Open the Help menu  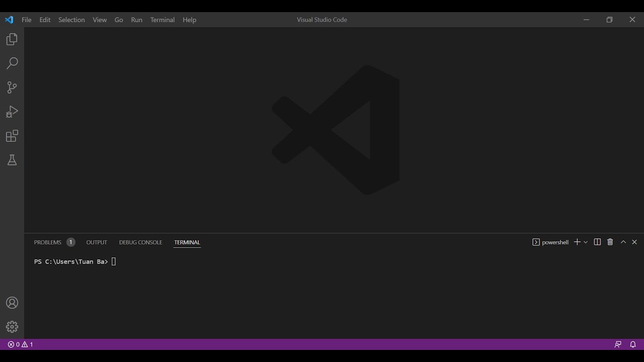point(189,20)
